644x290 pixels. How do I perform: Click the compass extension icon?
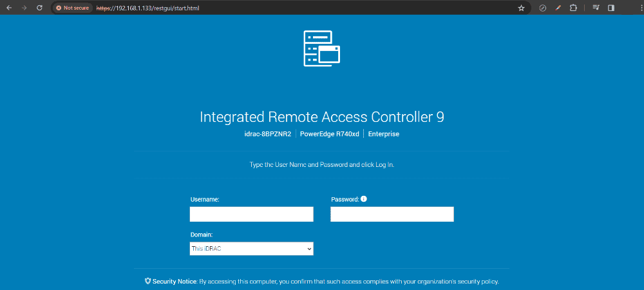pyautogui.click(x=542, y=8)
